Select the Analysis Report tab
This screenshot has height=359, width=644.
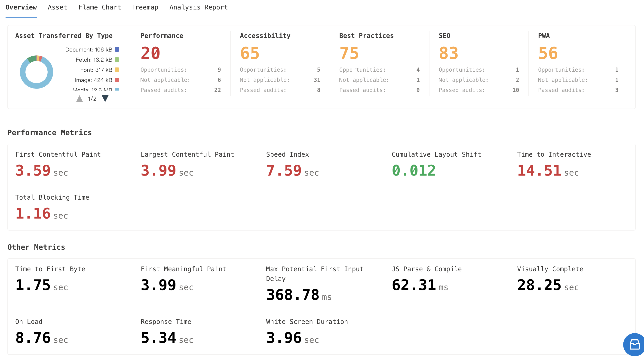(x=199, y=7)
